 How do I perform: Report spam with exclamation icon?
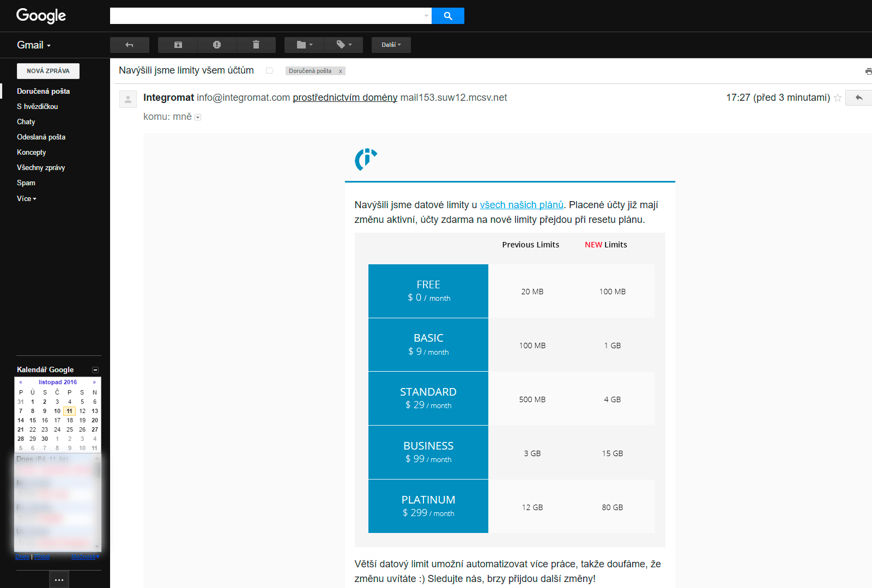pos(217,45)
